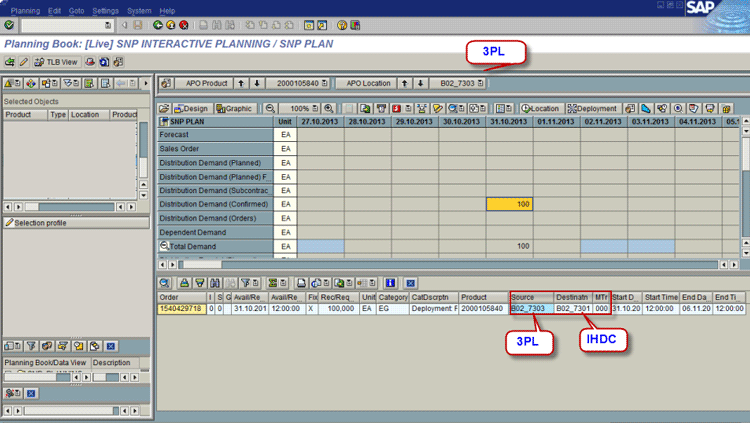750x423 pixels.
Task: Click the up arrow next to APO Product
Action: [241, 83]
